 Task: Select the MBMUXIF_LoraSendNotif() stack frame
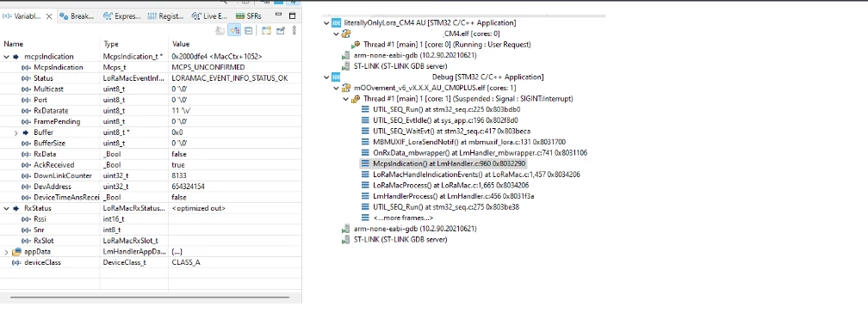pyautogui.click(x=463, y=142)
